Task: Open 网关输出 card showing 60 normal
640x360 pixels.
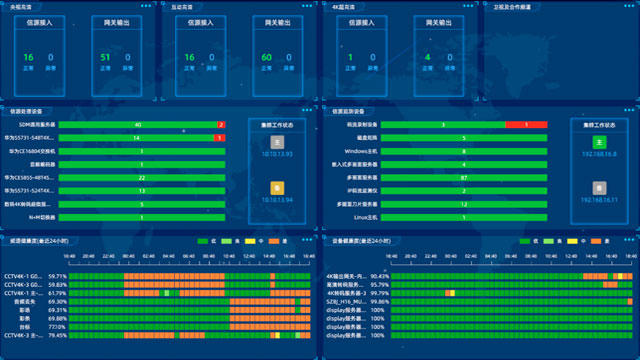Action: (x=278, y=56)
